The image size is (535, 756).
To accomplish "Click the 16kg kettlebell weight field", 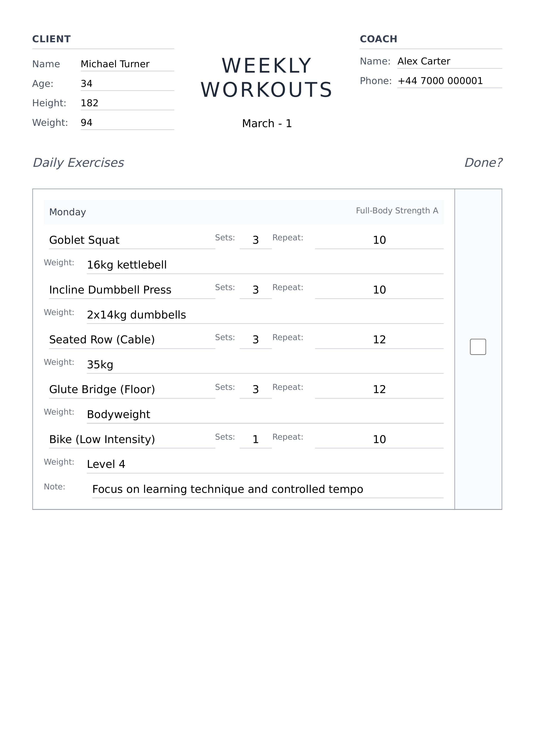I will 265,265.
